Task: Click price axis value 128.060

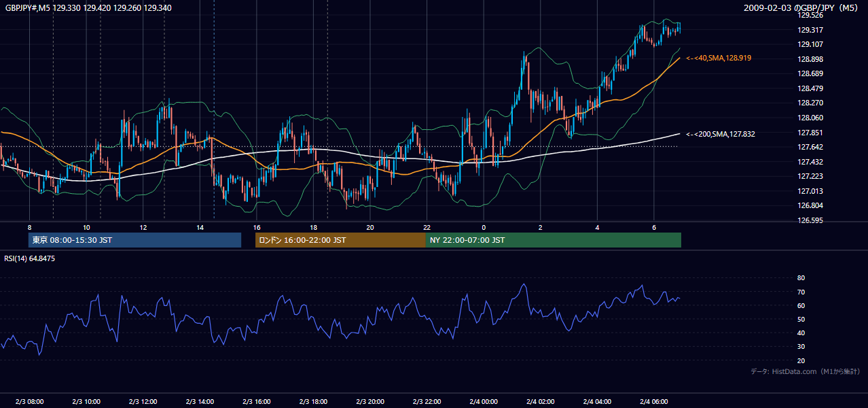Action: (810, 118)
